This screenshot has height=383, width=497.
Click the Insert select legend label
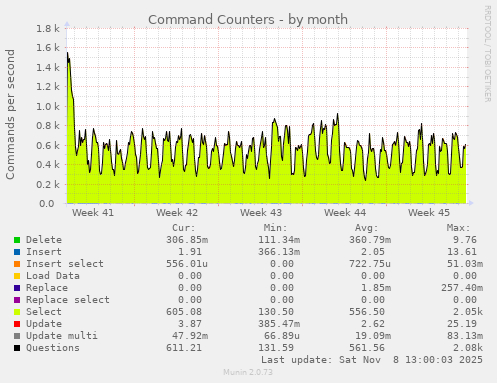click(x=65, y=264)
